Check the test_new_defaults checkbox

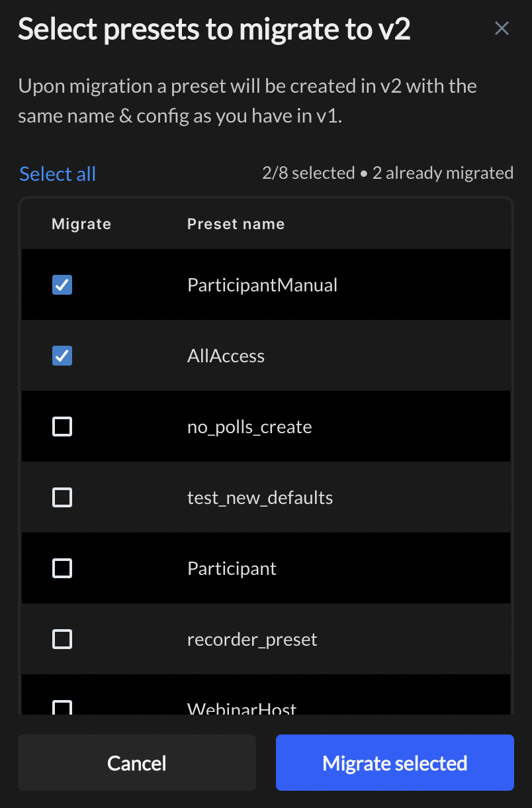coord(62,497)
